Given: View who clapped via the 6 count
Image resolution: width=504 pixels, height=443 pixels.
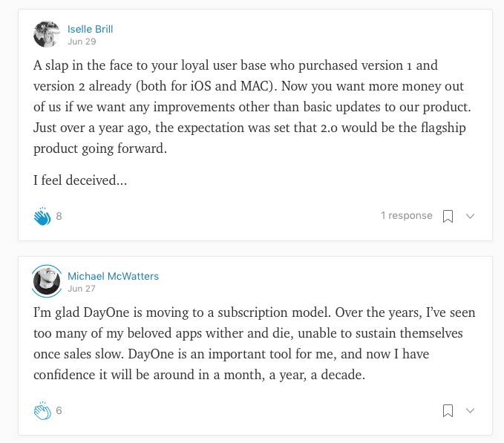Looking at the screenshot, I should click(x=59, y=410).
